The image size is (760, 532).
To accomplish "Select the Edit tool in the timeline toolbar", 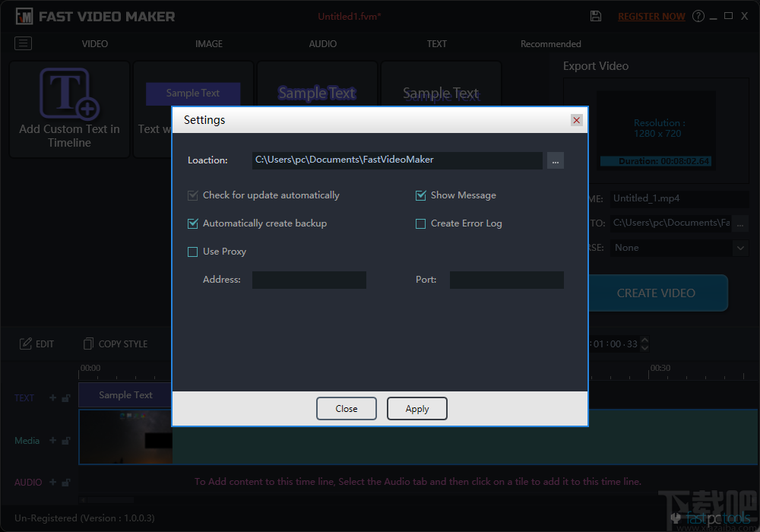I will point(36,344).
